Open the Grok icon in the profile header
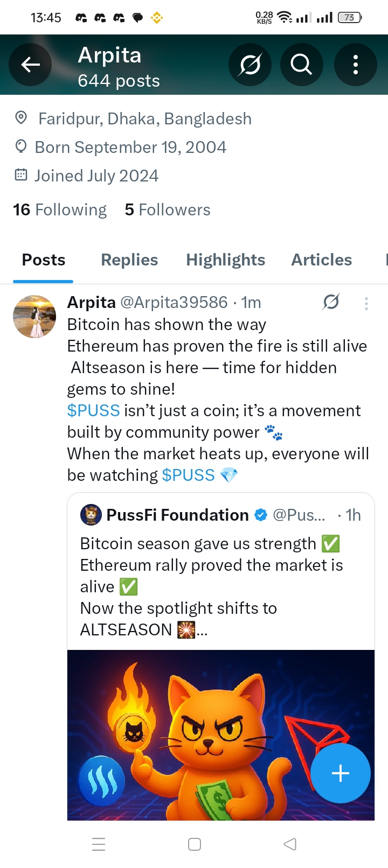388x868 pixels. 250,65
